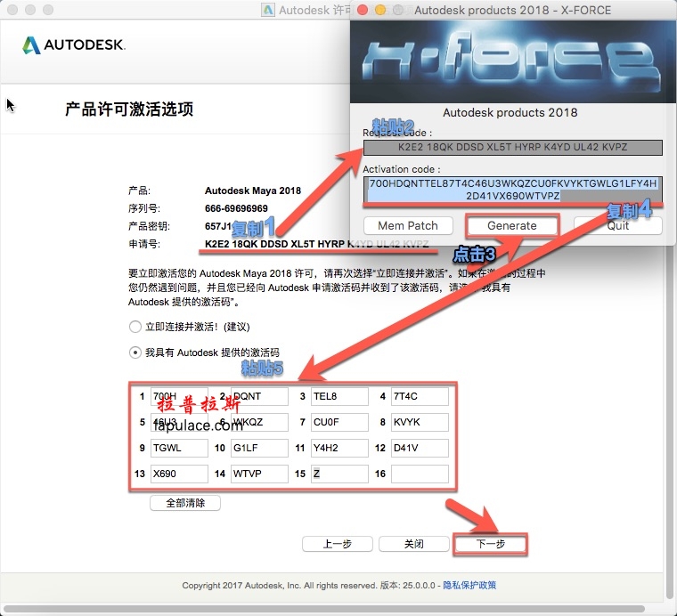Click activation code field 2

pos(259,396)
